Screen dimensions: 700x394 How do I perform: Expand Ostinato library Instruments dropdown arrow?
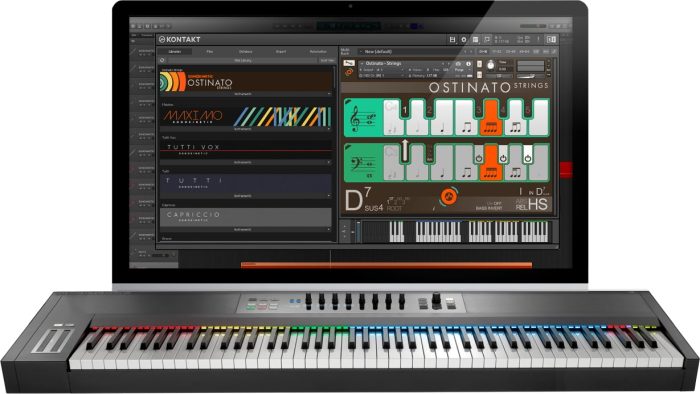tap(329, 94)
